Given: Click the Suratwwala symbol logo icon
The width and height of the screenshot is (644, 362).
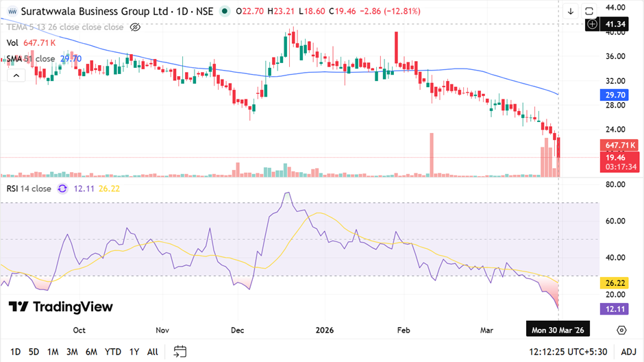Looking at the screenshot, I should tap(12, 12).
